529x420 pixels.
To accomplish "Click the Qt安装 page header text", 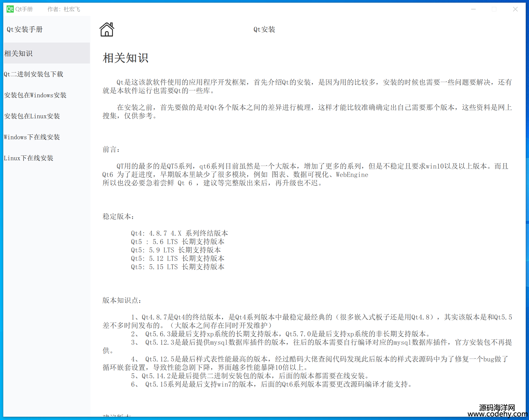I will tap(264, 29).
